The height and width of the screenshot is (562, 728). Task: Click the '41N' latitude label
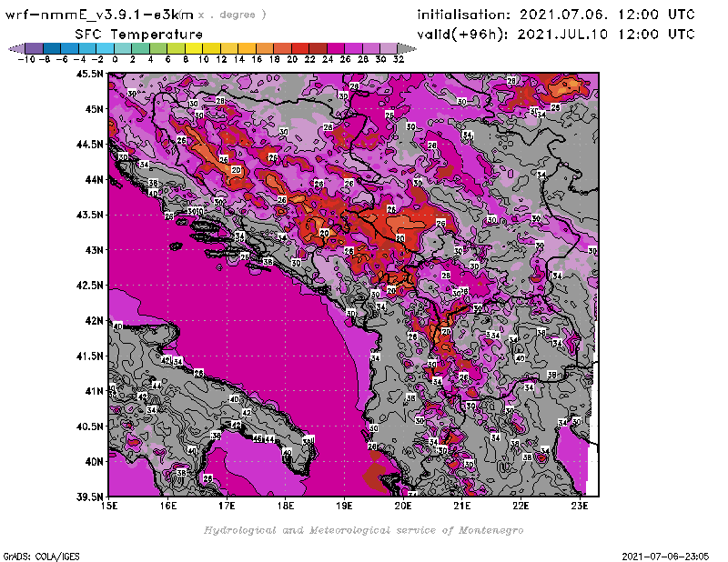(x=94, y=391)
